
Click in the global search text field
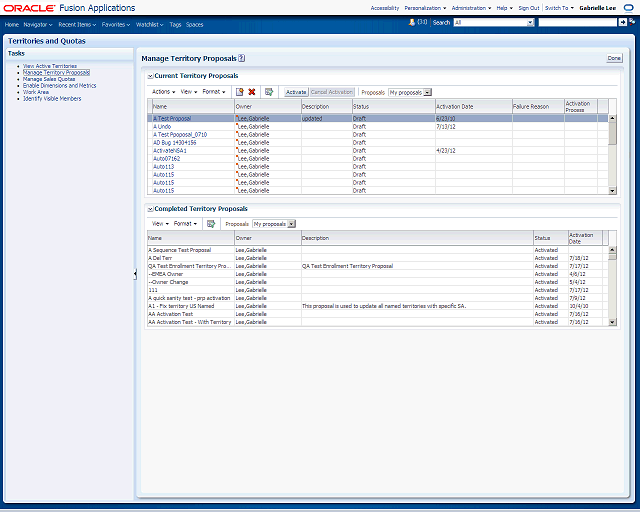578,22
